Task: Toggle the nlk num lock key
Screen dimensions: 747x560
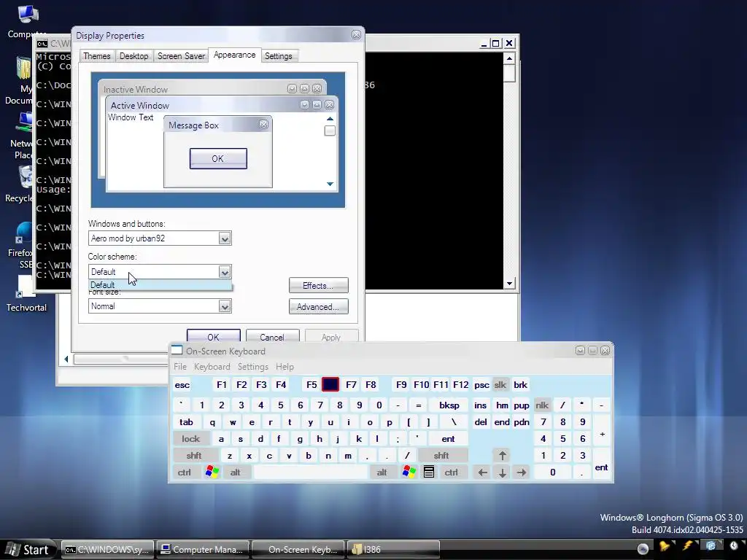Action: (x=542, y=405)
